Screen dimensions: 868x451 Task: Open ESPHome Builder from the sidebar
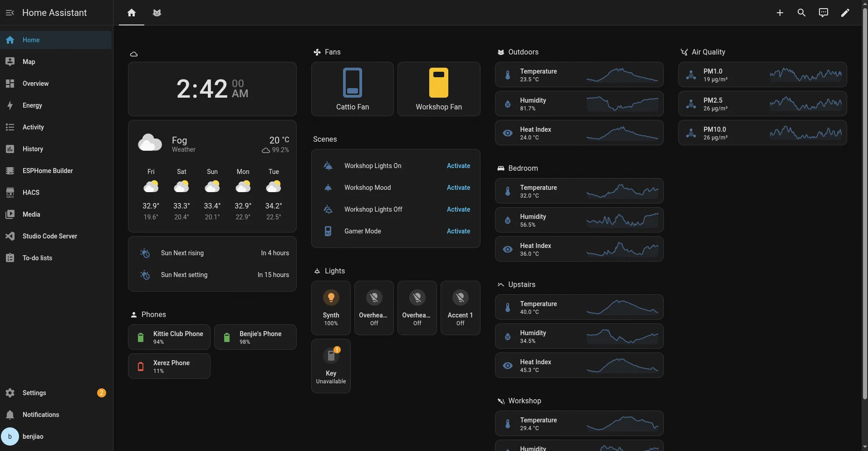point(47,171)
